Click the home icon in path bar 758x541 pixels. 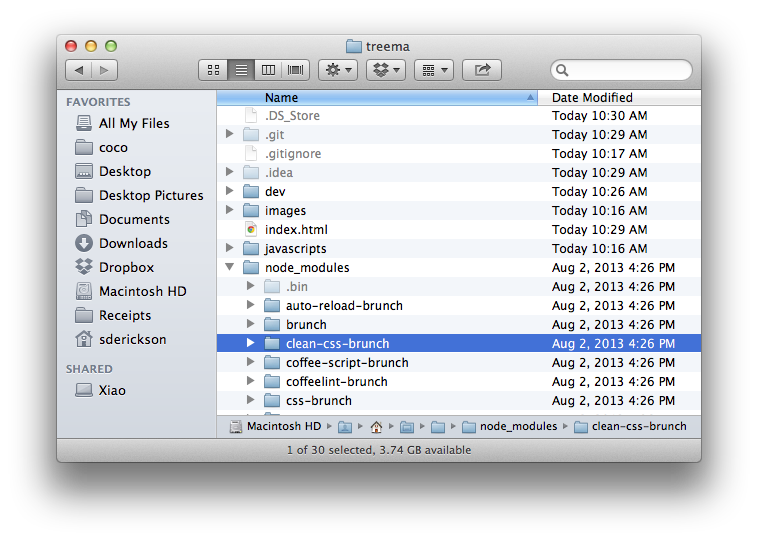(376, 427)
